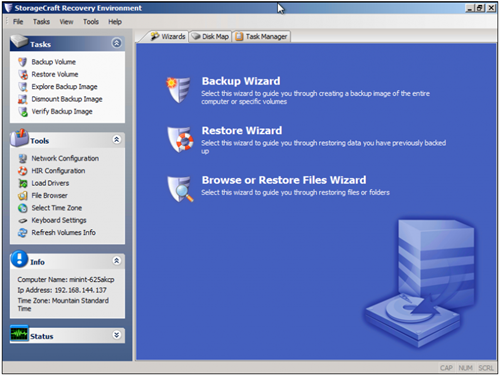
Task: Start the Restore Wizard link
Action: [x=242, y=131]
